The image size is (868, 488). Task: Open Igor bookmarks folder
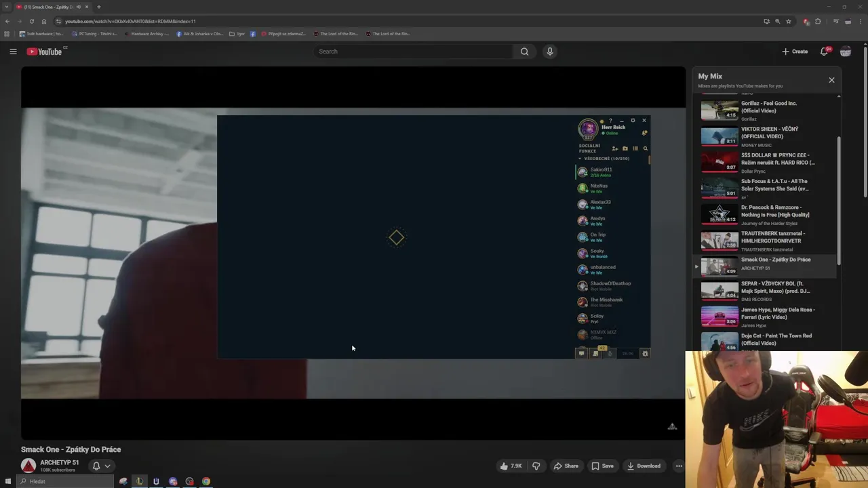pos(237,34)
